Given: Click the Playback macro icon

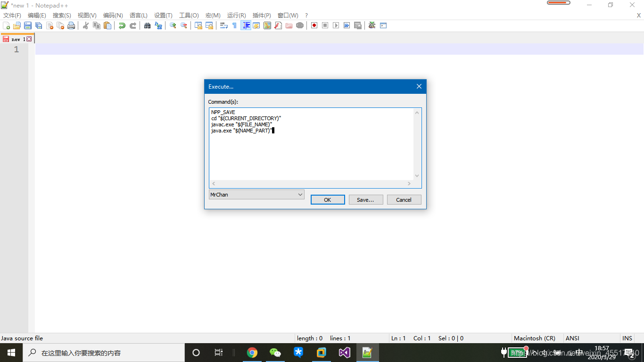Looking at the screenshot, I should pyautogui.click(x=336, y=25).
